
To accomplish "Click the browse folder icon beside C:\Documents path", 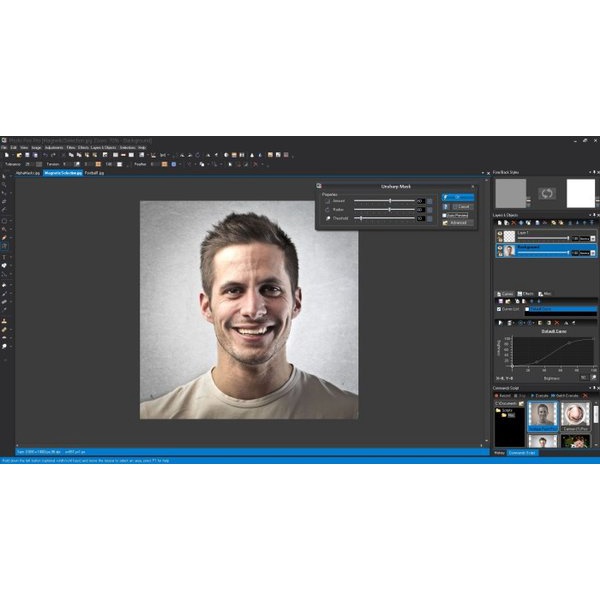I will pyautogui.click(x=521, y=403).
